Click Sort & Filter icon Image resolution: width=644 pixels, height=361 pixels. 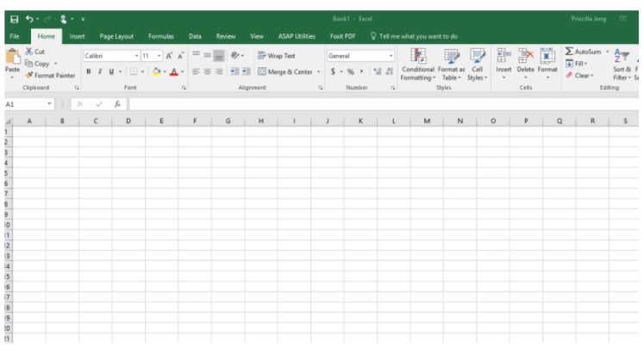[x=622, y=56]
